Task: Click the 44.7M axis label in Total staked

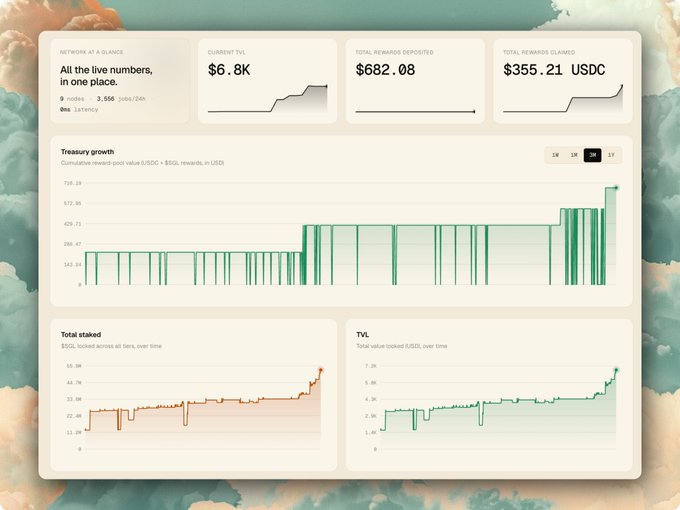Action: click(x=74, y=382)
